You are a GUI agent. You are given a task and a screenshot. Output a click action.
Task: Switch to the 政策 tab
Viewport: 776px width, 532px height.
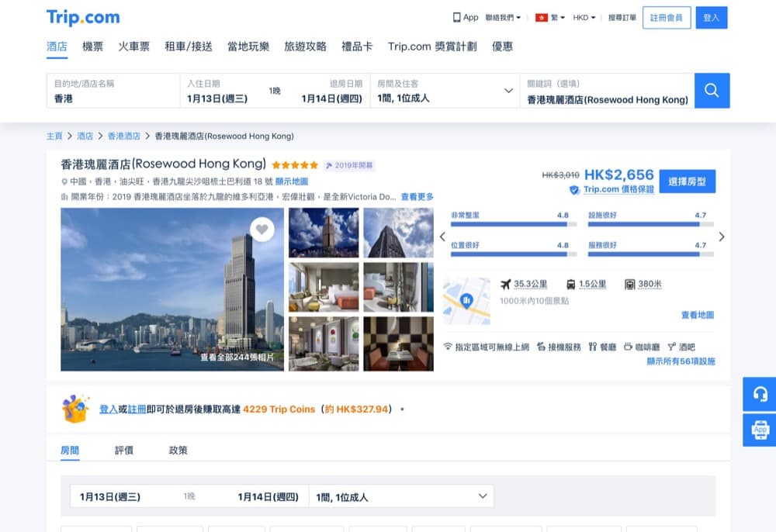click(178, 450)
